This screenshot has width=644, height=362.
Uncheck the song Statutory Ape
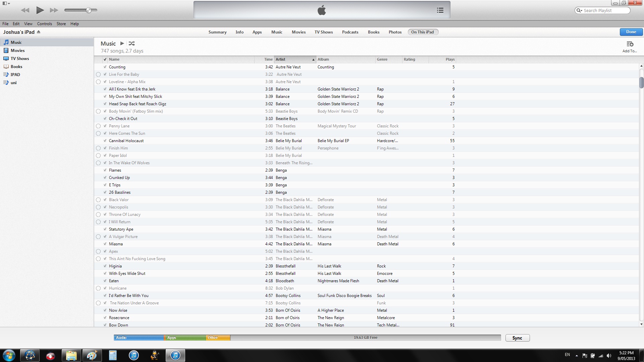[105, 229]
